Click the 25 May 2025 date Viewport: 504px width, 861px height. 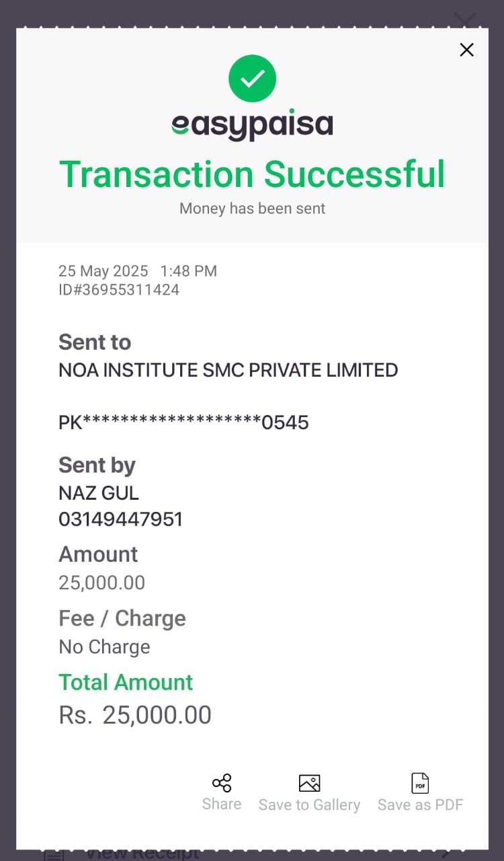coord(103,271)
